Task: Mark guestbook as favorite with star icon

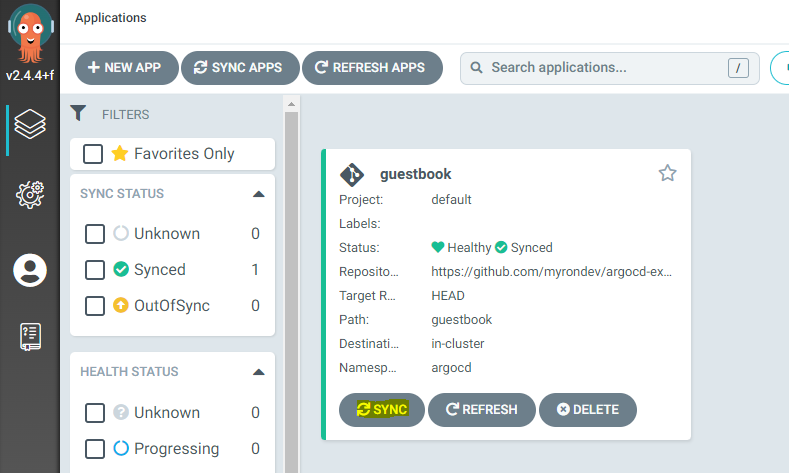Action: pyautogui.click(x=667, y=173)
